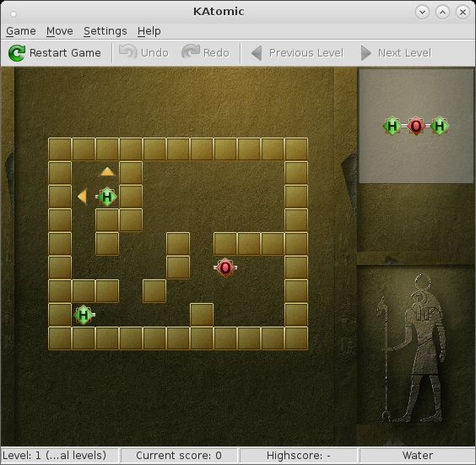Click the up arrow above hydrogen atom
The height and width of the screenshot is (465, 476).
[107, 172]
